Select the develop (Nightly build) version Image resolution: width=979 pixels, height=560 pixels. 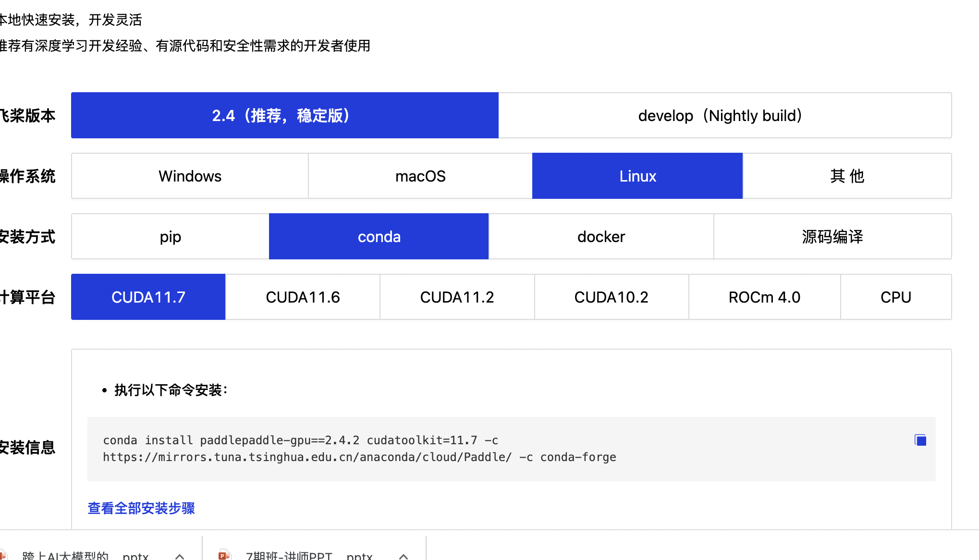click(720, 115)
